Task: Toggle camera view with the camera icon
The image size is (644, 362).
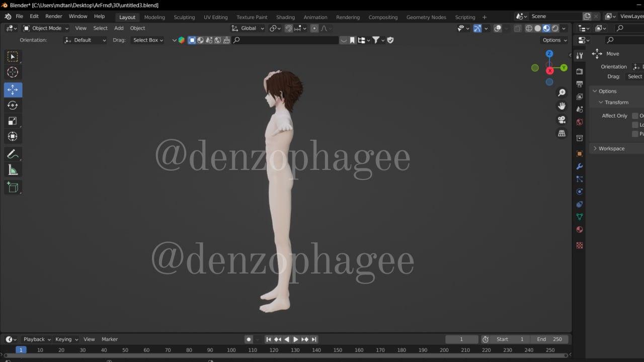Action: click(x=561, y=120)
